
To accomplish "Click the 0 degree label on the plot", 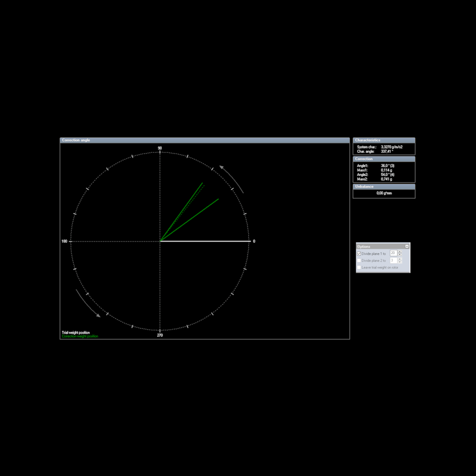I will click(x=254, y=242).
